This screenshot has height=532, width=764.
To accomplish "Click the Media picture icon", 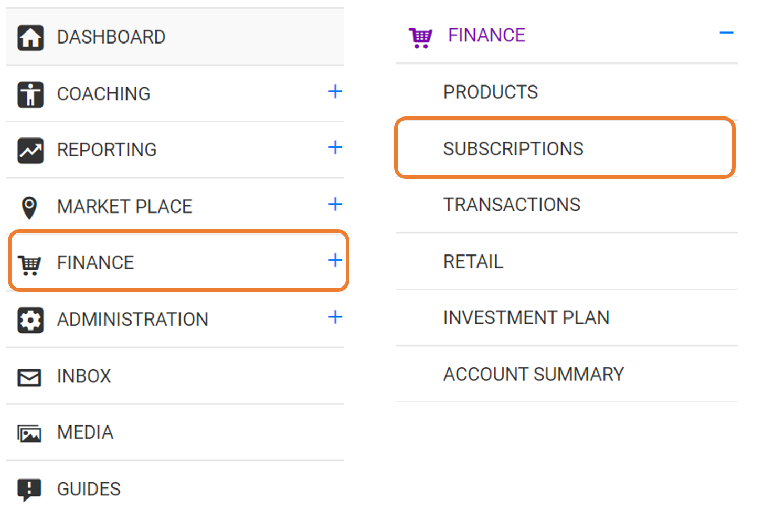I will (x=29, y=434).
